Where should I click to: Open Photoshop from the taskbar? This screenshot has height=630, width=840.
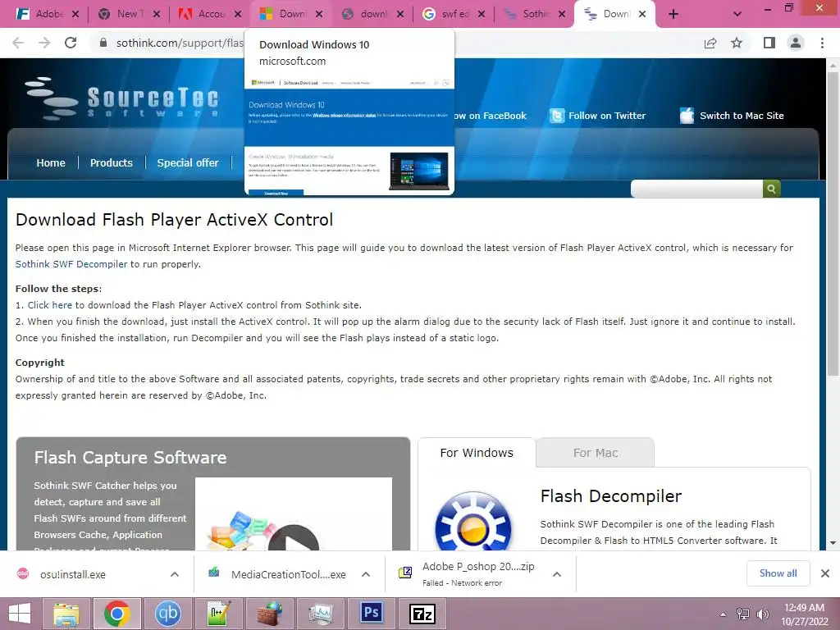(x=372, y=612)
